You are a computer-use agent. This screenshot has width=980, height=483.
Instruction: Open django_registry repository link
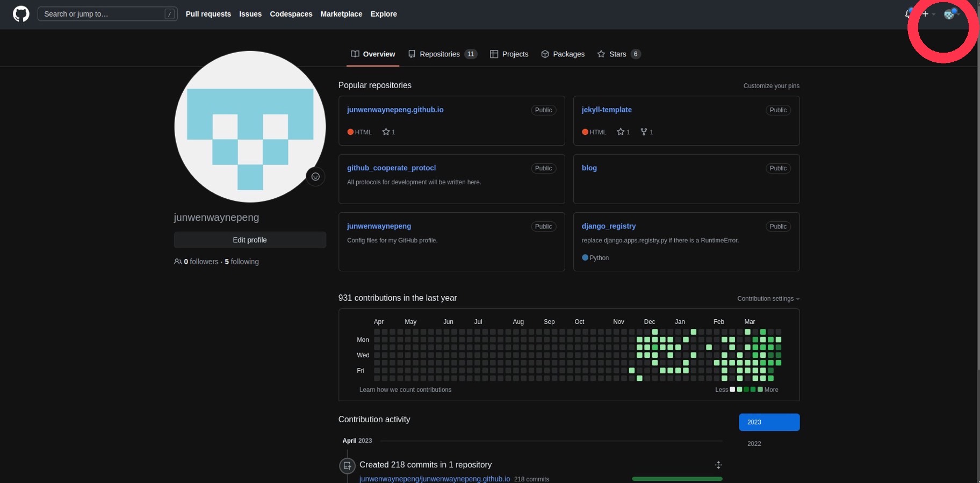(x=609, y=226)
